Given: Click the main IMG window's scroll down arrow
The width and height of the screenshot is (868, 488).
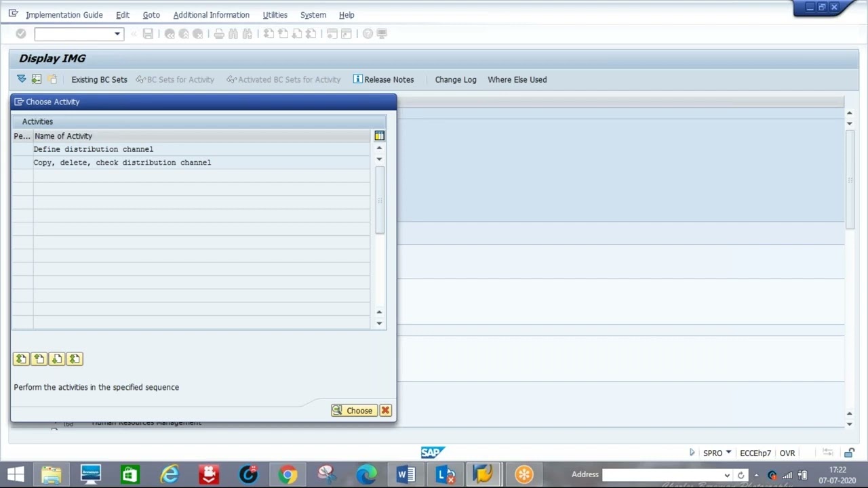Looking at the screenshot, I should click(x=850, y=424).
